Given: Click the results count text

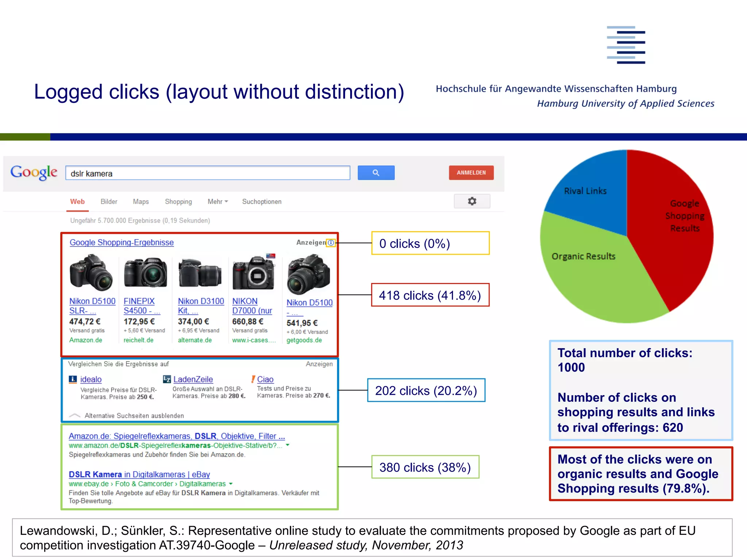Looking at the screenshot, I should click(140, 221).
